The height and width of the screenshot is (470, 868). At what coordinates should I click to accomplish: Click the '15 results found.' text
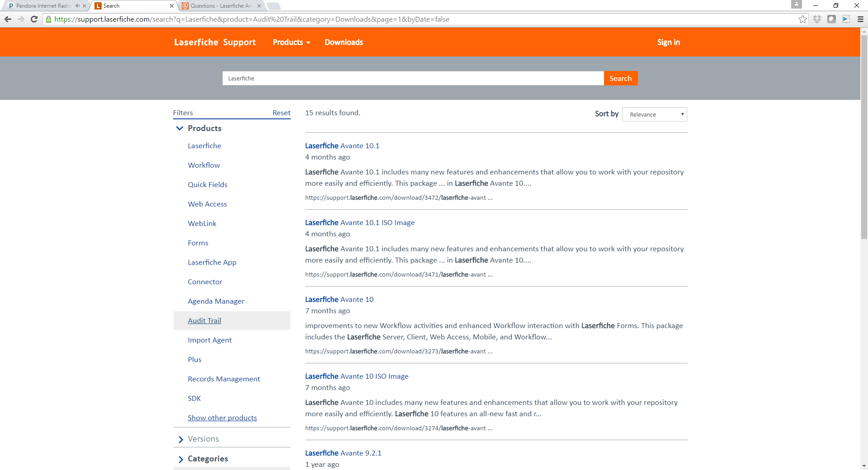coord(333,113)
